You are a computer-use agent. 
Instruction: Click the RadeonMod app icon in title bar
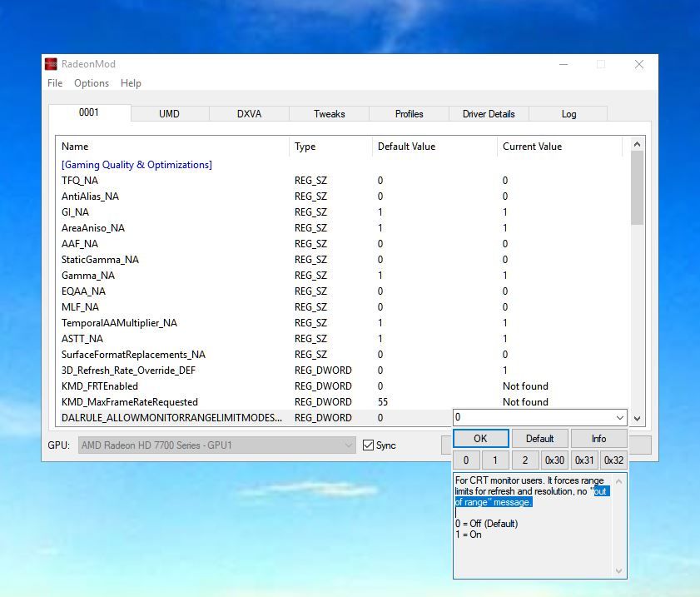[52, 64]
